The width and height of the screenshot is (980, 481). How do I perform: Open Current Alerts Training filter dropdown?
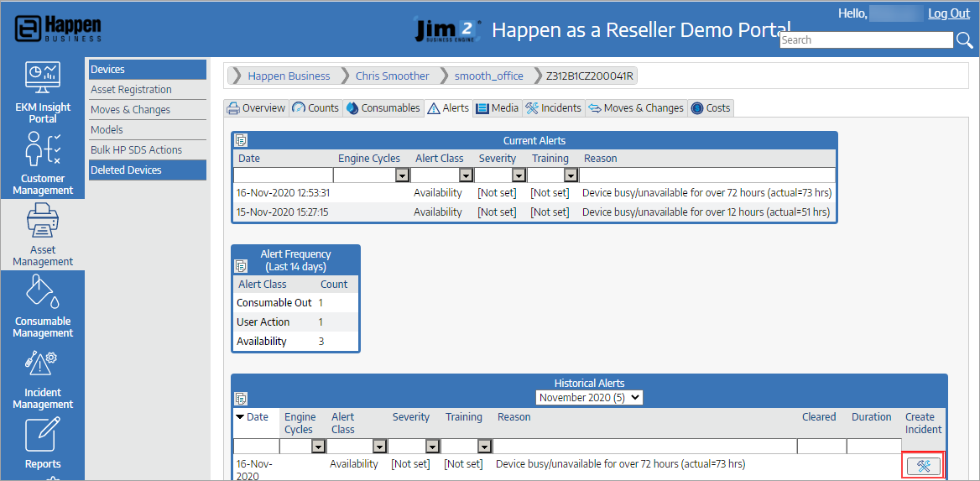(x=571, y=175)
